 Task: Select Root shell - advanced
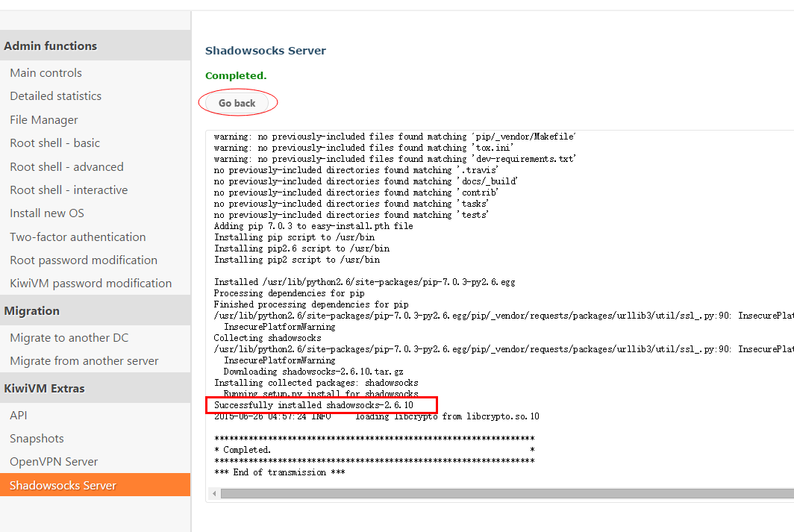coord(67,166)
